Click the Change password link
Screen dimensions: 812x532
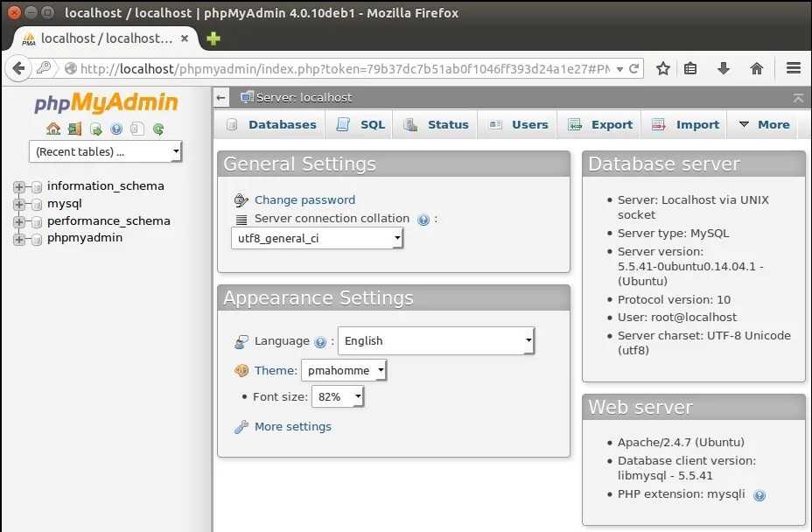[x=304, y=200]
